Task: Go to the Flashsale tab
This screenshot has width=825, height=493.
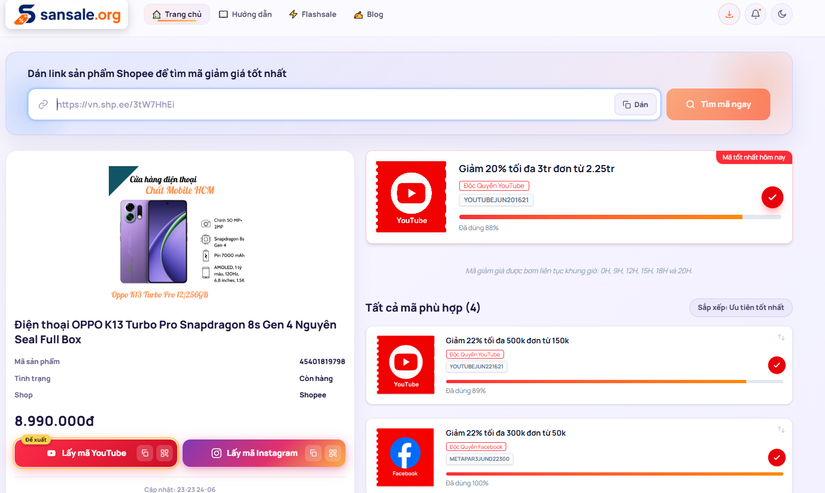Action: [x=313, y=14]
